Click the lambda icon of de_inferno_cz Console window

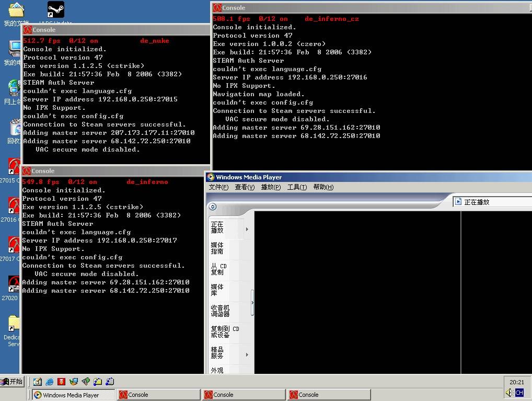217,8
